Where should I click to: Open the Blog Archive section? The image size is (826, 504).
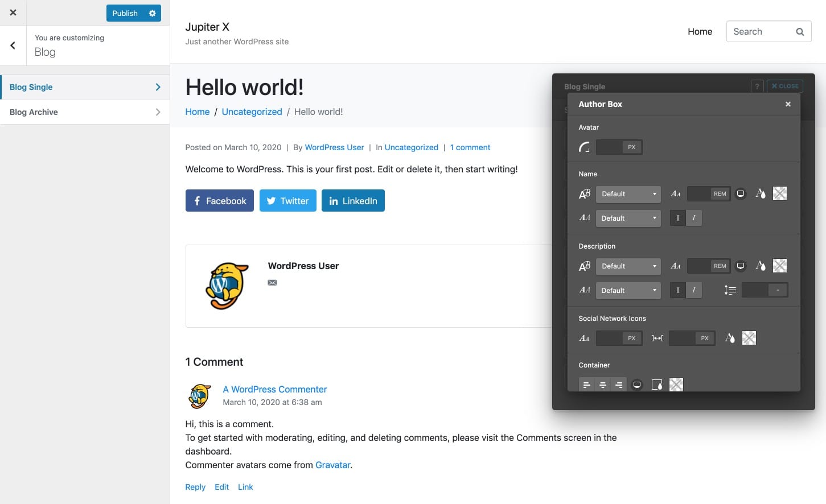coord(85,112)
